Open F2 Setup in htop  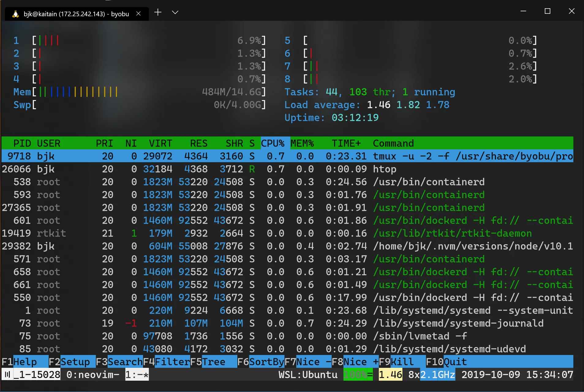point(72,362)
